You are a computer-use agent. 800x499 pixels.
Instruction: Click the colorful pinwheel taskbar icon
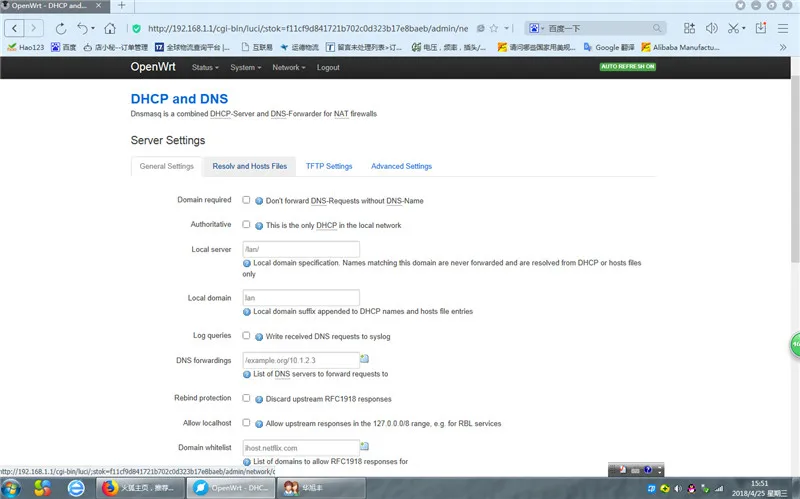tap(43, 488)
